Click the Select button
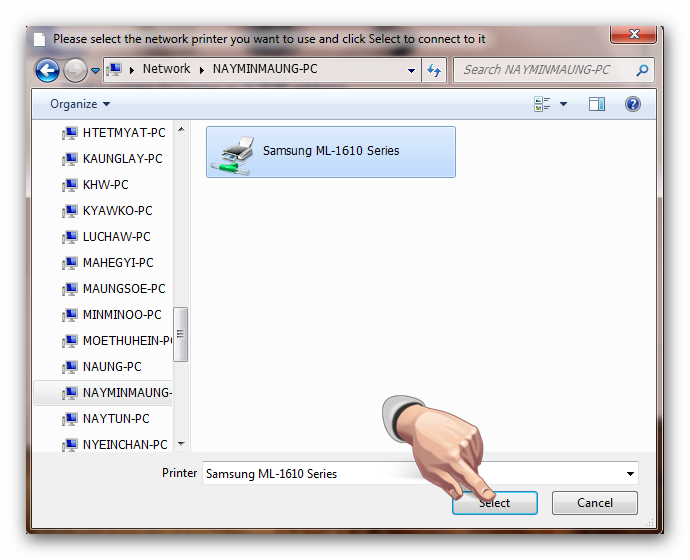The image size is (690, 560). tap(495, 503)
